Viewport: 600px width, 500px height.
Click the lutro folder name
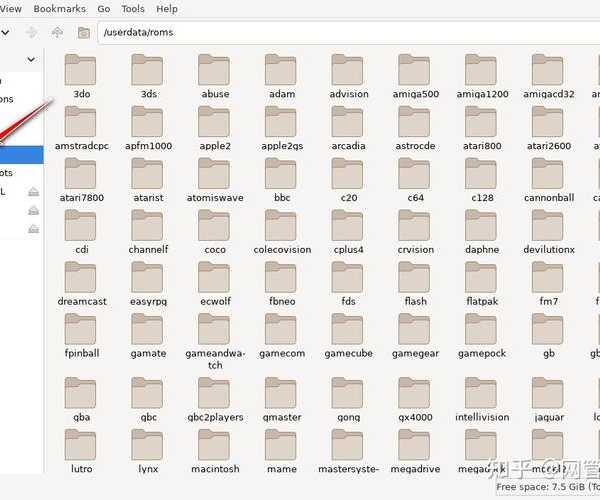[82, 469]
